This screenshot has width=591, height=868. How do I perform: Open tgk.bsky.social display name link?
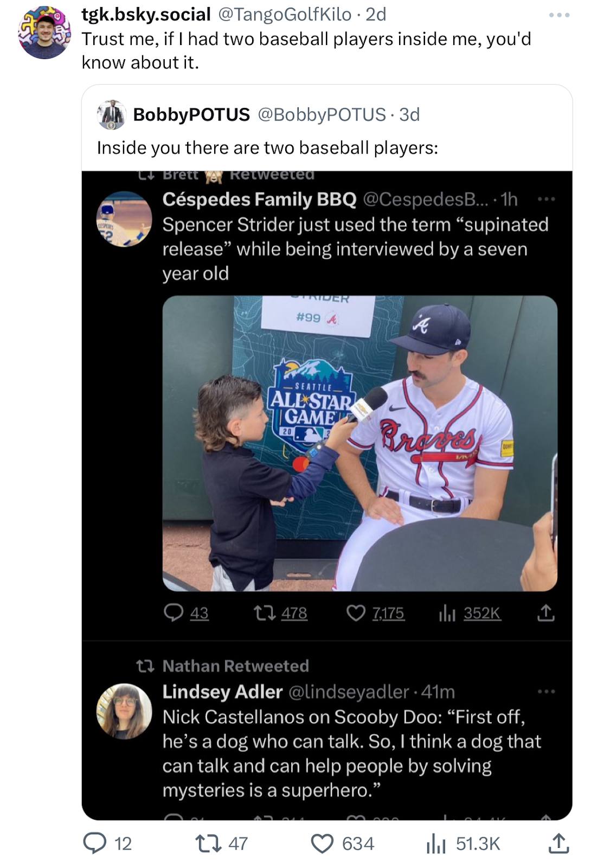point(146,15)
